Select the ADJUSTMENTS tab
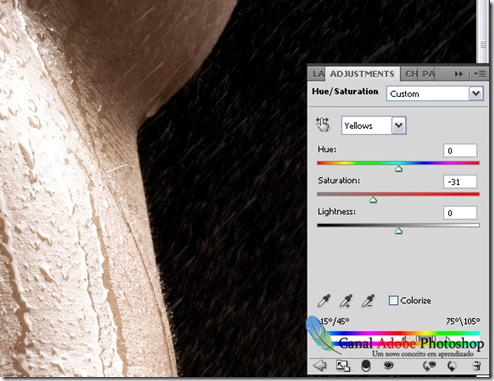This screenshot has height=381, width=494. pos(362,74)
